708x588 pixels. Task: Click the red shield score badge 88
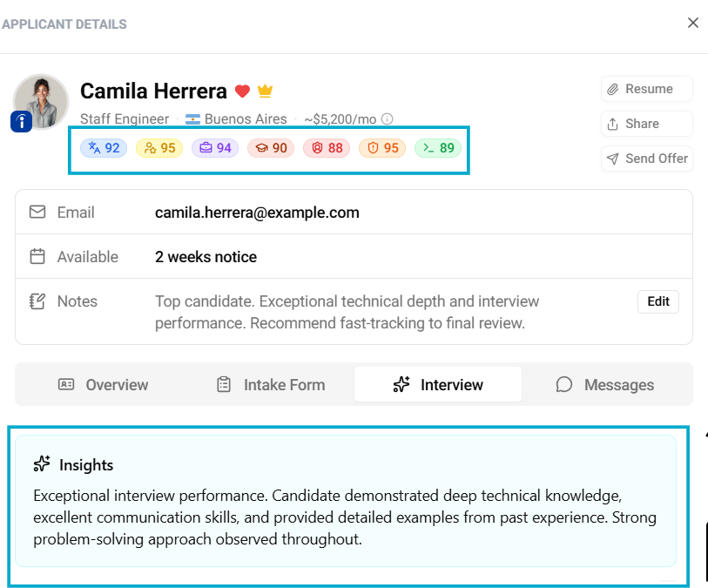(327, 148)
